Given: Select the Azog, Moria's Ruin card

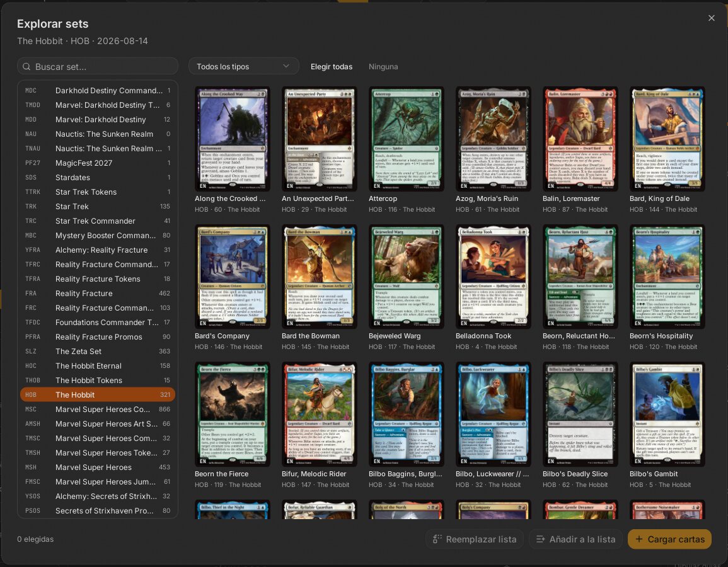Looking at the screenshot, I should [493, 139].
